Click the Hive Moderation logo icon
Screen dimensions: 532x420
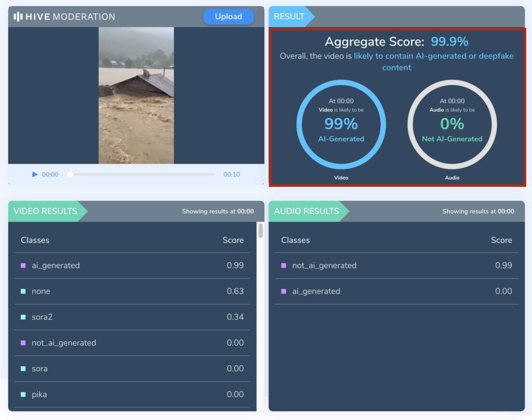pos(18,17)
